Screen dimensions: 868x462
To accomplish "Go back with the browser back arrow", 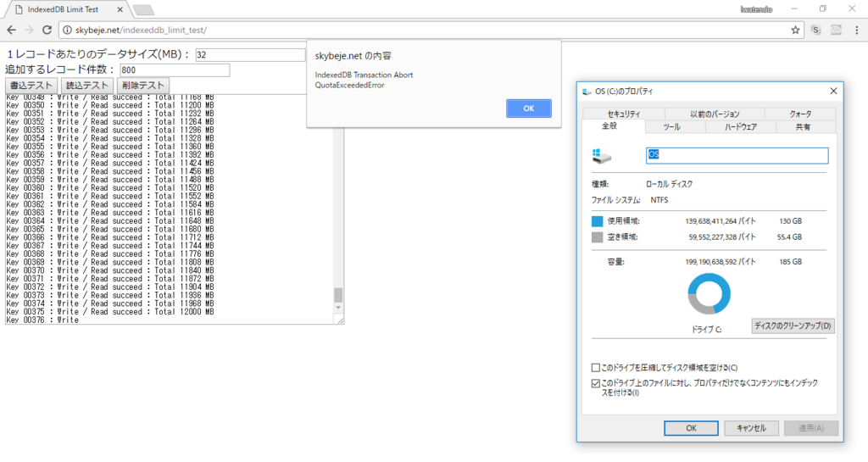I will pos(12,30).
